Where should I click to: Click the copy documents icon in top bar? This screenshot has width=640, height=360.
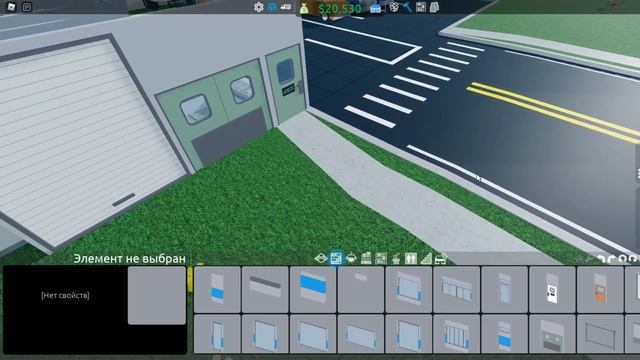434,7
